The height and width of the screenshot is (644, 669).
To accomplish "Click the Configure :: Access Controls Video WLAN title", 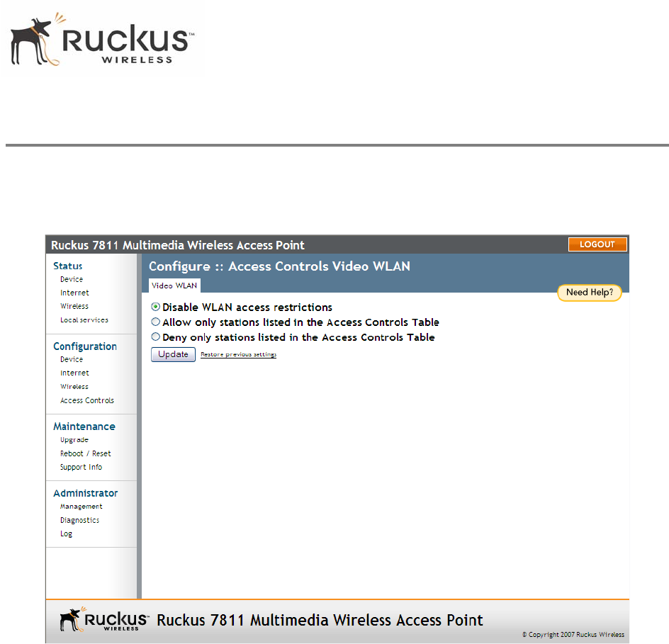I will [279, 266].
